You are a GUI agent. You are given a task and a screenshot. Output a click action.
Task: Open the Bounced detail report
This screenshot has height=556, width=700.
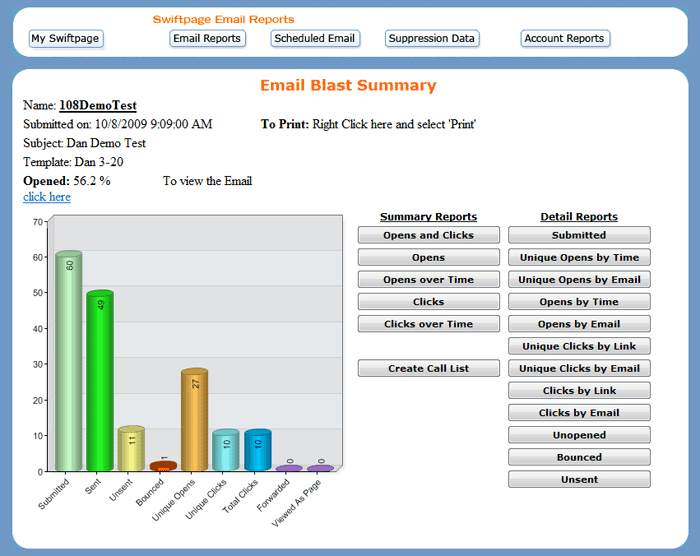click(579, 457)
